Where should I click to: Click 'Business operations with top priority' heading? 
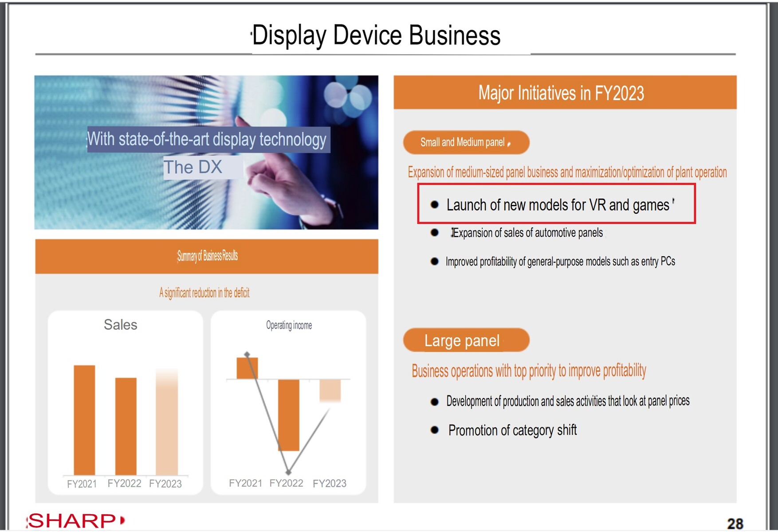pyautogui.click(x=529, y=371)
